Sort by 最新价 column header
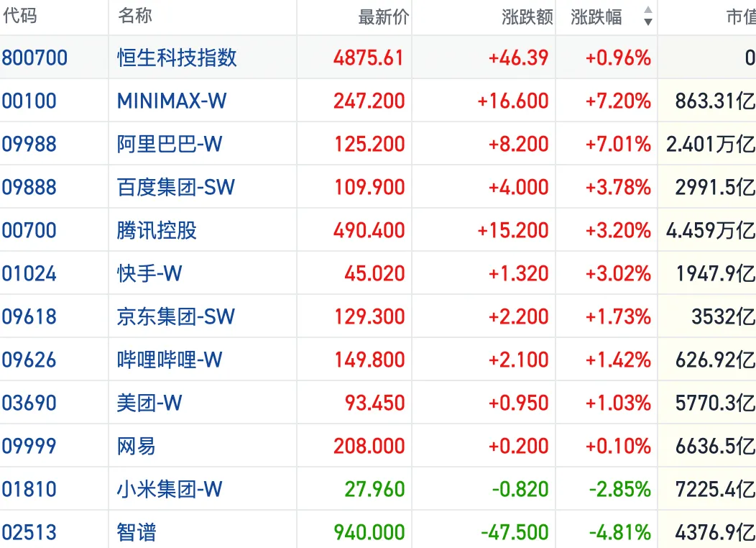The image size is (756, 548). (384, 17)
